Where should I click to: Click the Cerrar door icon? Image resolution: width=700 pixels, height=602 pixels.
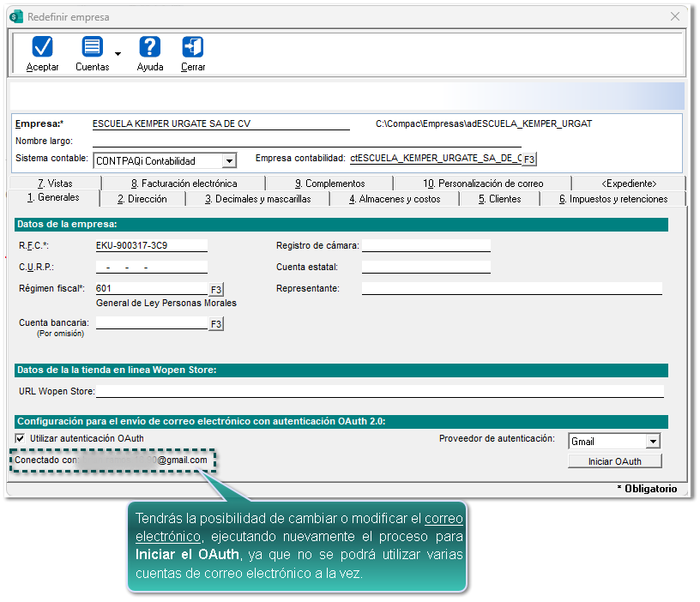[x=193, y=48]
